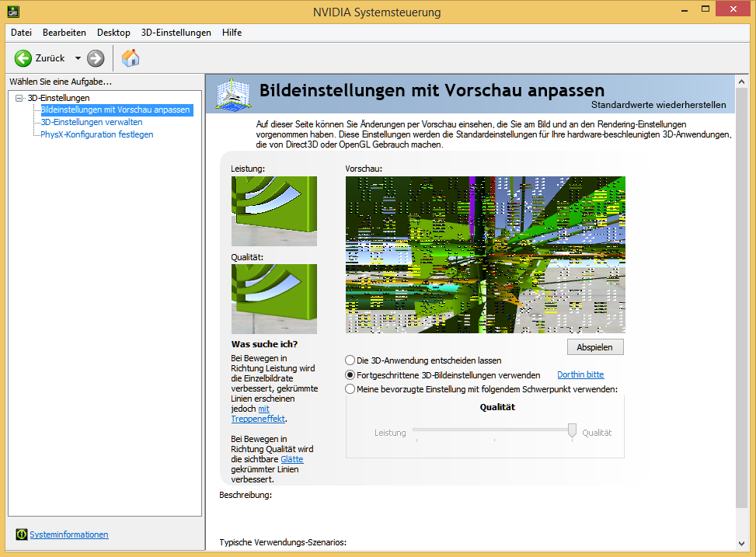Viewport: 756px width, 557px height.
Task: Open the Systeminformationen link
Action: pyautogui.click(x=69, y=534)
